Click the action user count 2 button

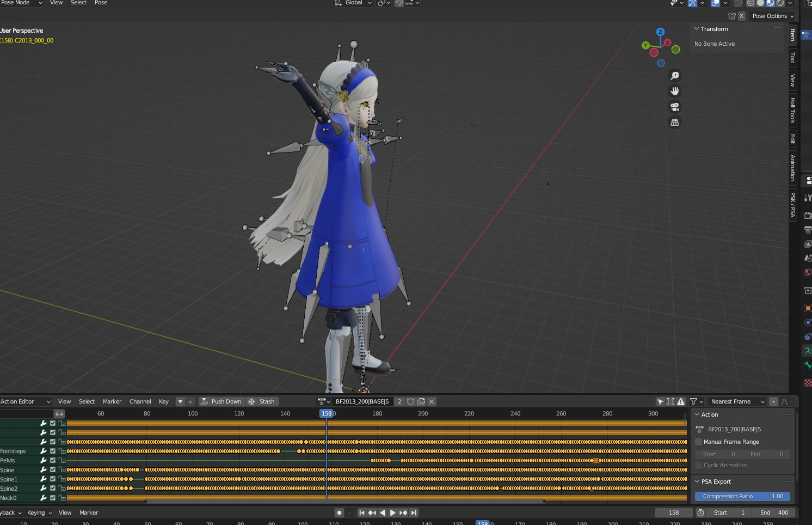(399, 401)
